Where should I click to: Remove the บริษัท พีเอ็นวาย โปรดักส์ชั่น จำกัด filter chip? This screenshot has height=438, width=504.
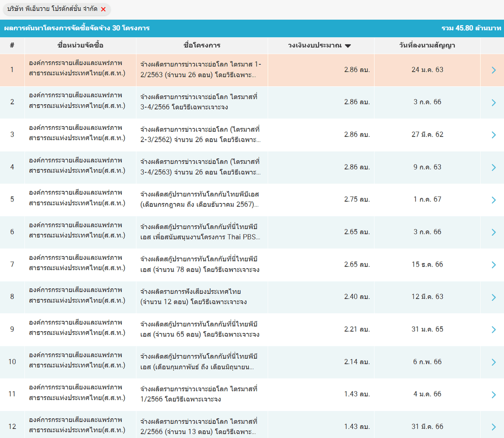(x=103, y=9)
